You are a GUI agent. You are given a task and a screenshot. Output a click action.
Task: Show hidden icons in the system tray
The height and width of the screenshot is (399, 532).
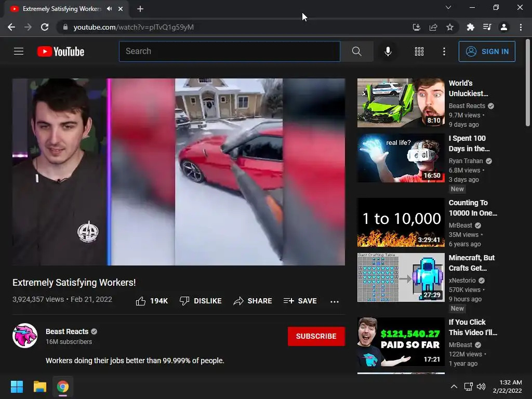click(454, 387)
